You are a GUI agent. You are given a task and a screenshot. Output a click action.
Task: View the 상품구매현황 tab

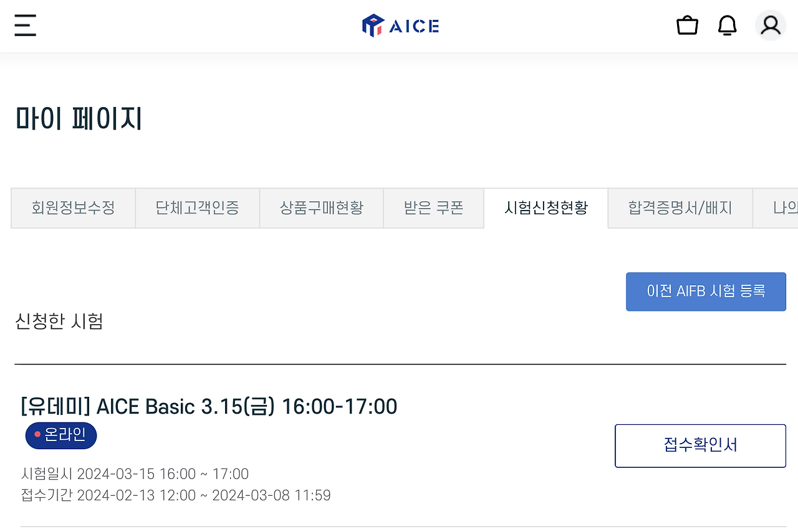(x=321, y=208)
